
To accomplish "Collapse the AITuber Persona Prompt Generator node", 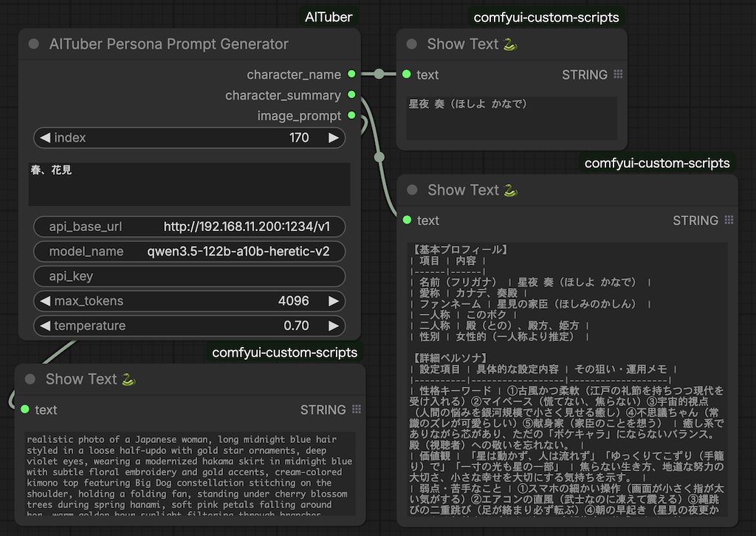I will [34, 44].
